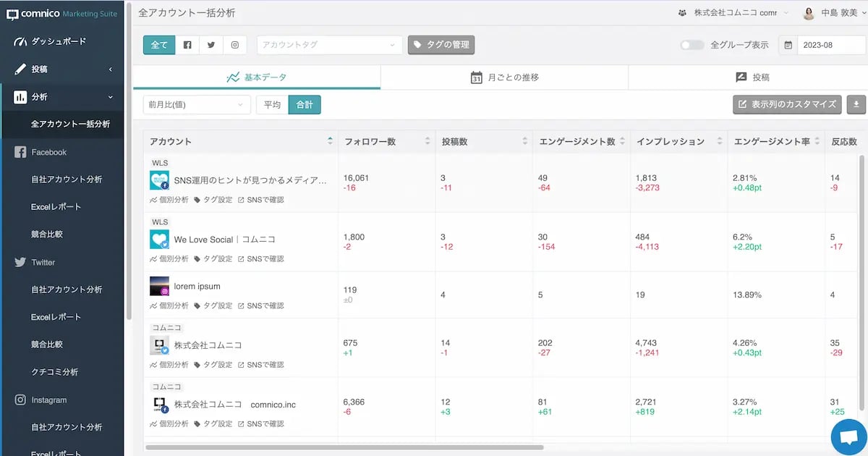Click We Love Social account avatar
Screen dimensions: 868x456
(159, 240)
